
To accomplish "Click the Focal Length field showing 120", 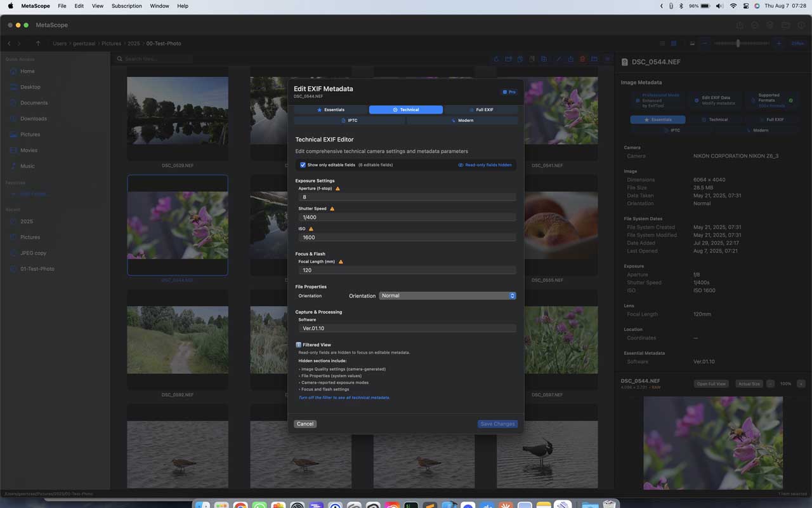I will pos(407,270).
